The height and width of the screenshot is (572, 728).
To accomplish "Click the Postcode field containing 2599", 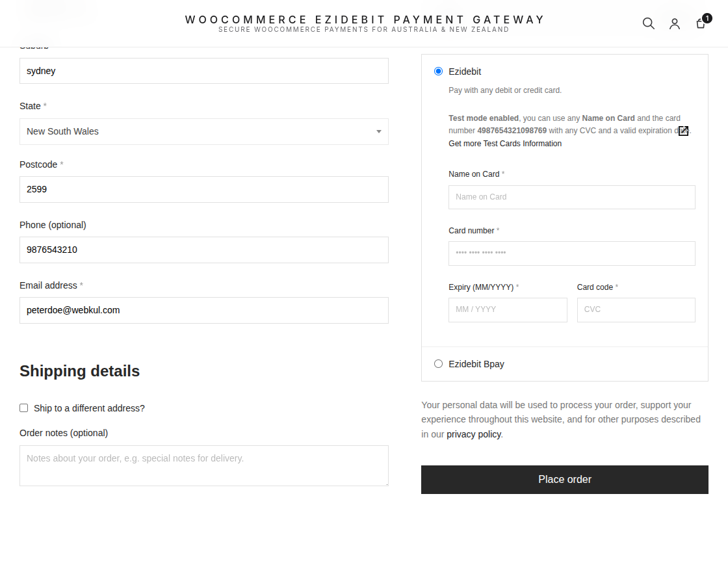I will coord(204,189).
